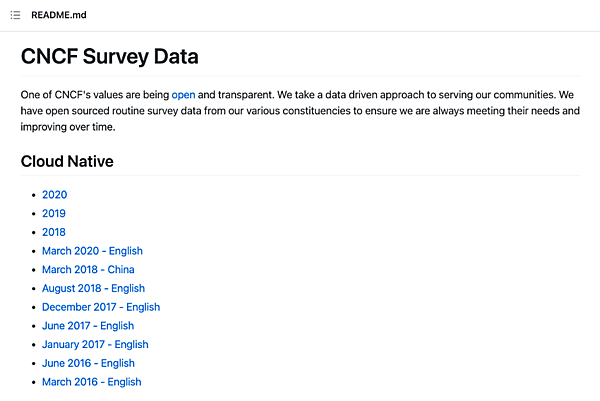Select the March 2018 - China link
Screen dimensions: 600x401
(x=88, y=270)
